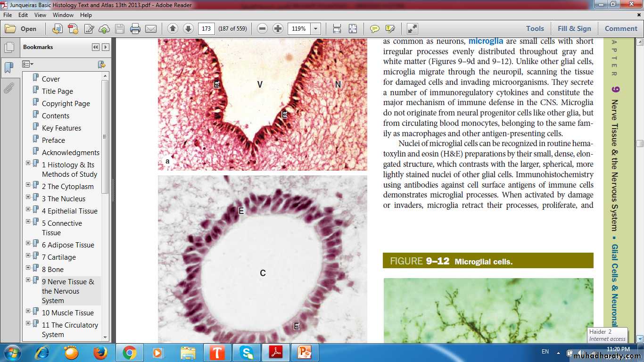The width and height of the screenshot is (644, 362).
Task: Collapse the Bookmarks pane with double arrow
Action: (x=96, y=47)
